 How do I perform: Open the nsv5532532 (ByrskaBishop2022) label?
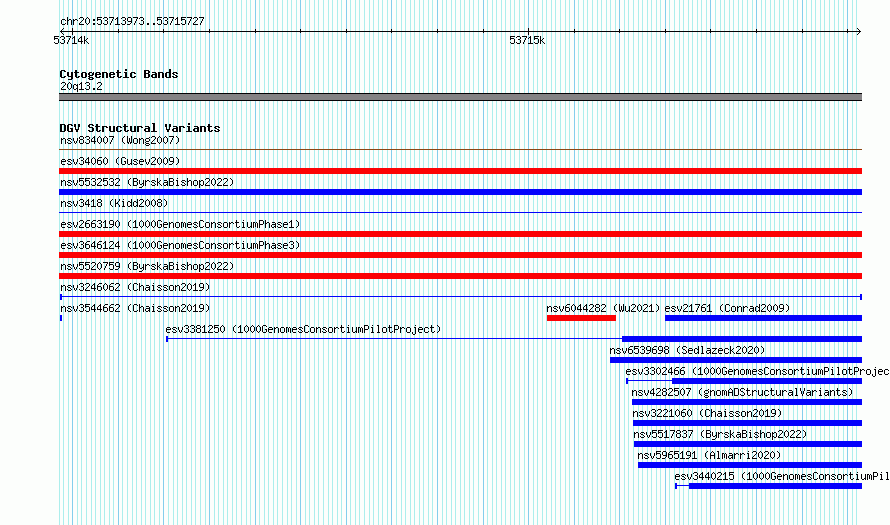[x=147, y=182]
